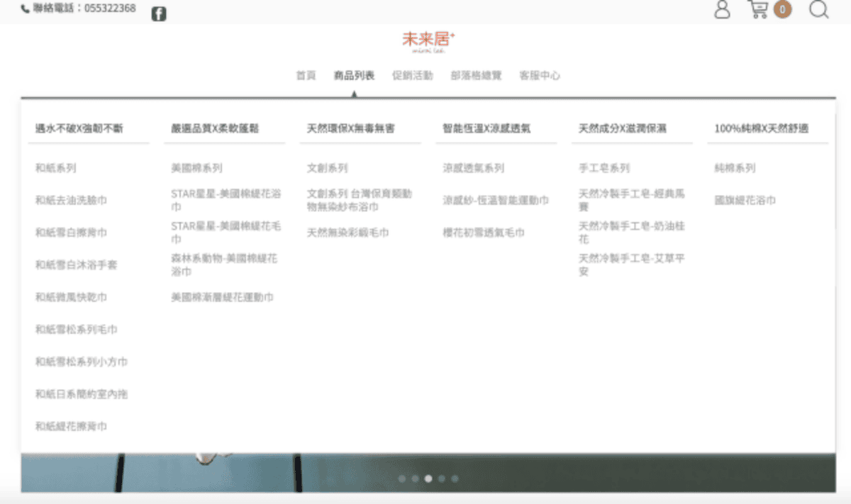Viewport: 851px width, 504px height.
Task: Select 和紙雪松系列小方巾 link
Action: pyautogui.click(x=81, y=362)
